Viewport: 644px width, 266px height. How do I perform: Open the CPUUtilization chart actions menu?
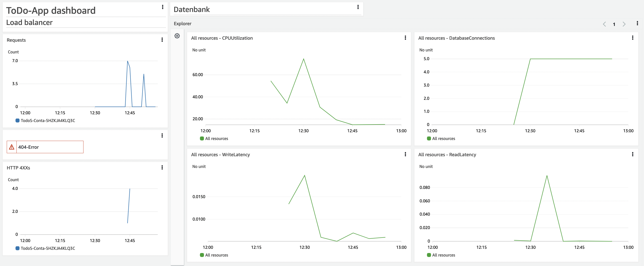pos(405,38)
